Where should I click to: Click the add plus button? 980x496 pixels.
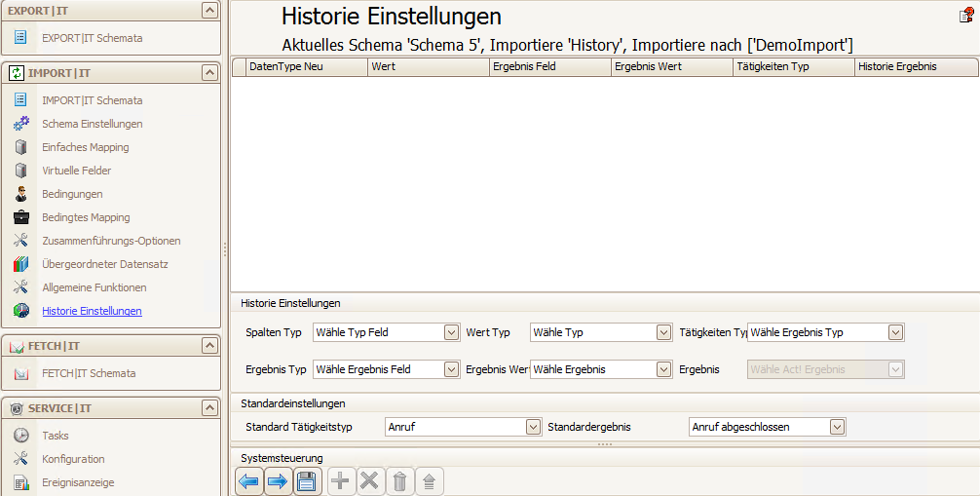click(341, 481)
